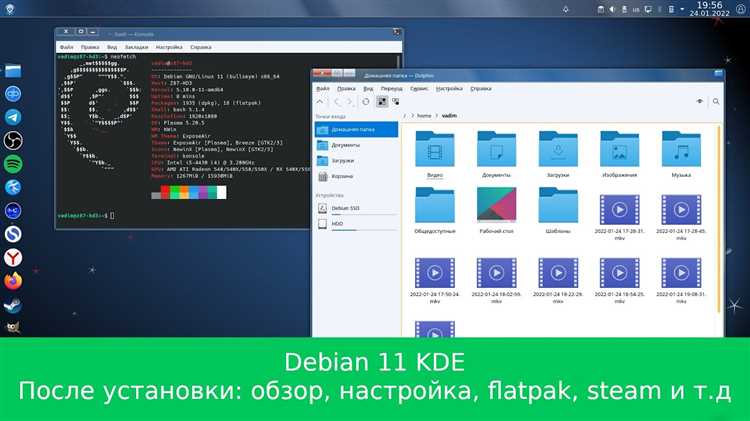This screenshot has height=421, width=750.
Task: Open the Загрузки folder icon in file view
Action: click(558, 154)
